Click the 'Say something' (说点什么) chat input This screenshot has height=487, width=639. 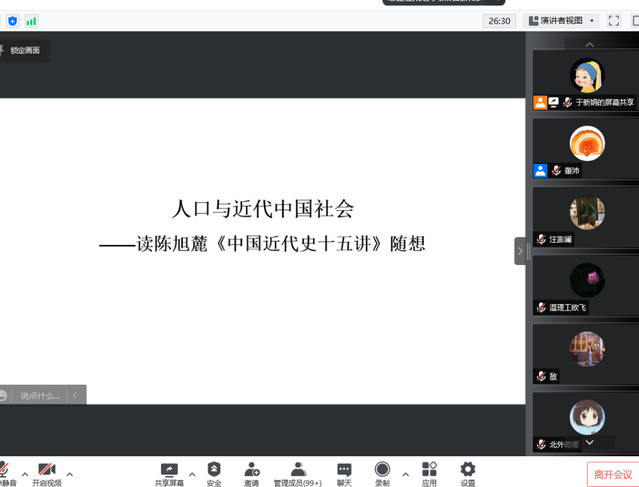(41, 395)
